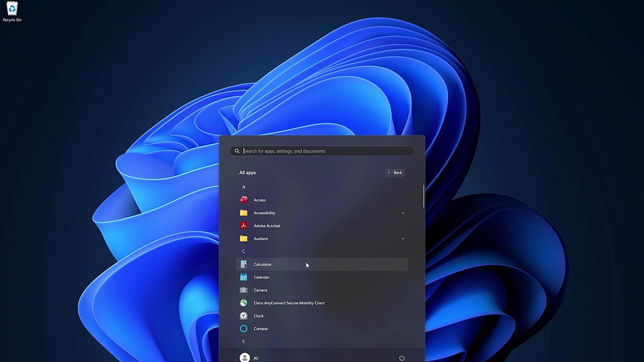644x362 pixels.
Task: Launch Calculator by its name
Action: click(x=263, y=264)
